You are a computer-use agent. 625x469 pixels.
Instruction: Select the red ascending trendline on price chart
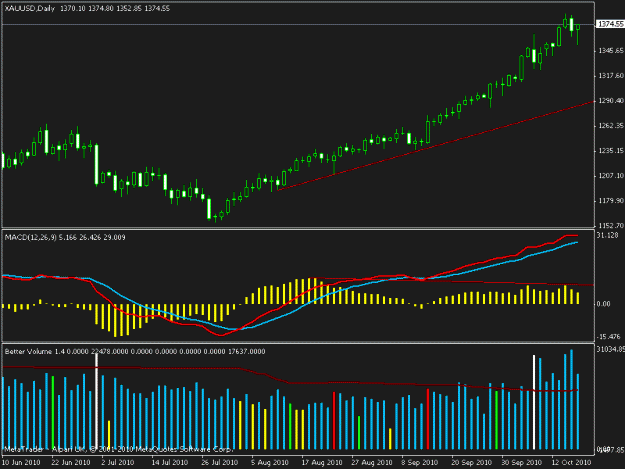click(436, 145)
